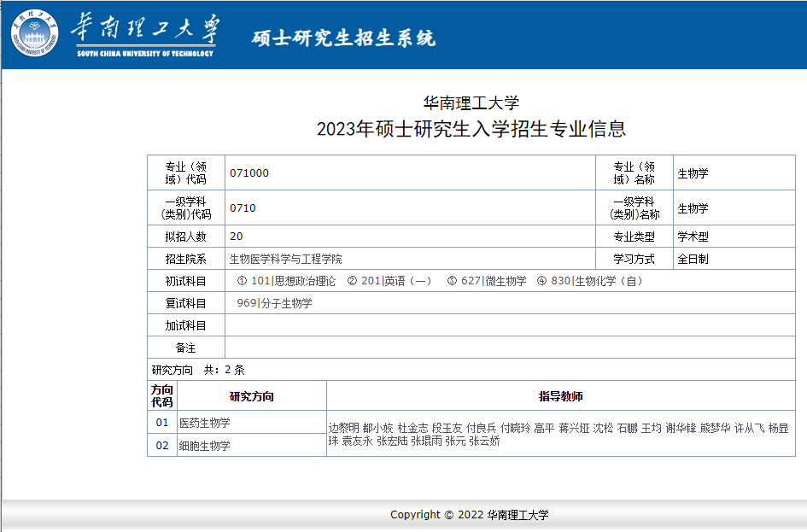This screenshot has height=532, width=807.
Task: Click the major code value 071000
Action: point(249,172)
